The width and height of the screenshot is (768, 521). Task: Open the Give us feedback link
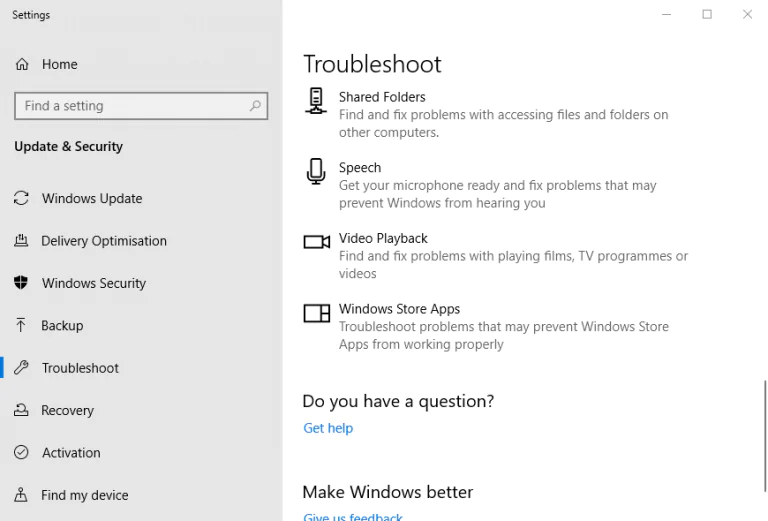(353, 517)
